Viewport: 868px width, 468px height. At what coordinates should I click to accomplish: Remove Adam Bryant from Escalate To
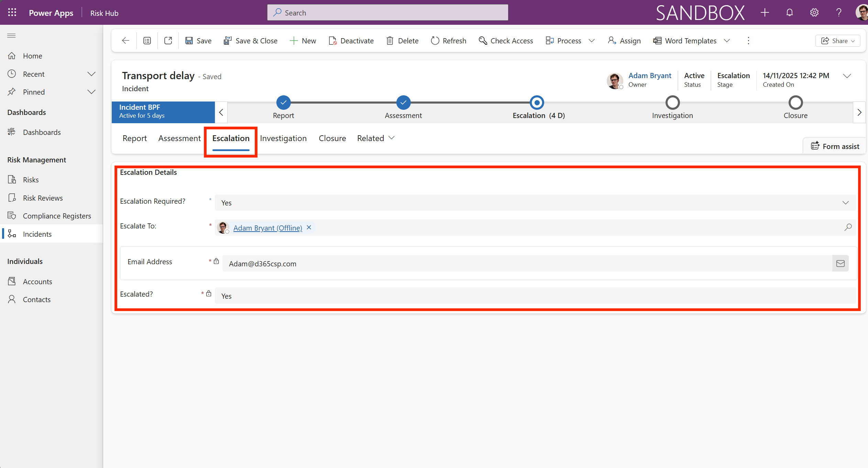coord(309,227)
